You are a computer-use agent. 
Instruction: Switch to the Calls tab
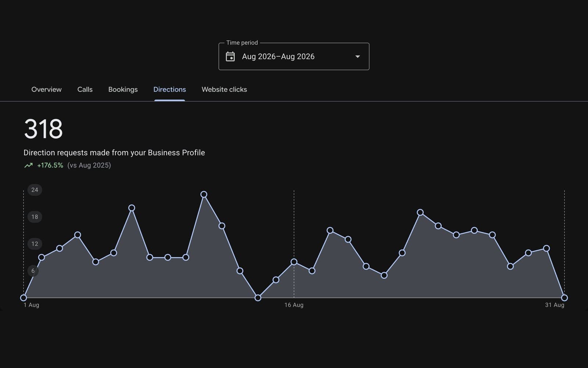[85, 89]
